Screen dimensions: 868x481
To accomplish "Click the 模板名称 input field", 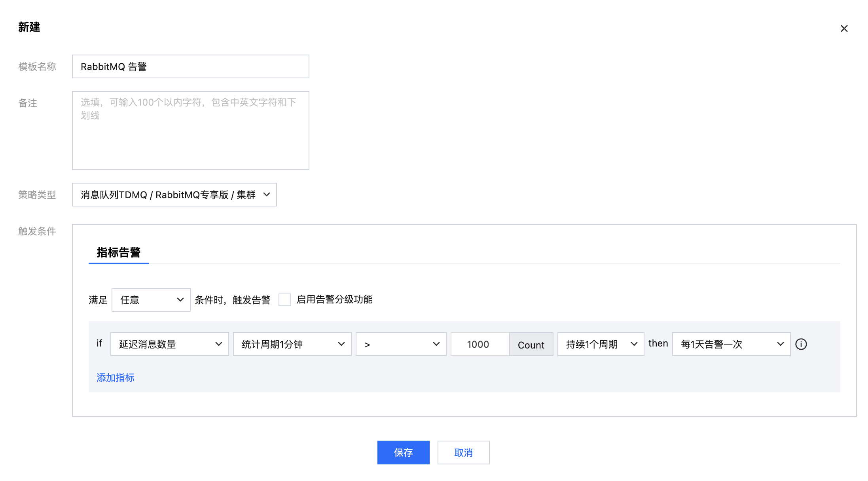I will [x=190, y=66].
